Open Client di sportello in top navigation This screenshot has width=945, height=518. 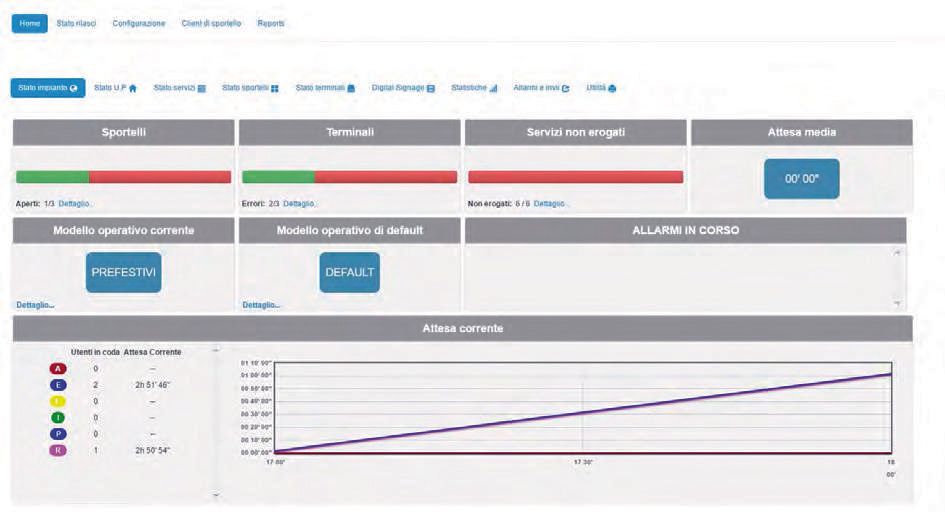211,24
